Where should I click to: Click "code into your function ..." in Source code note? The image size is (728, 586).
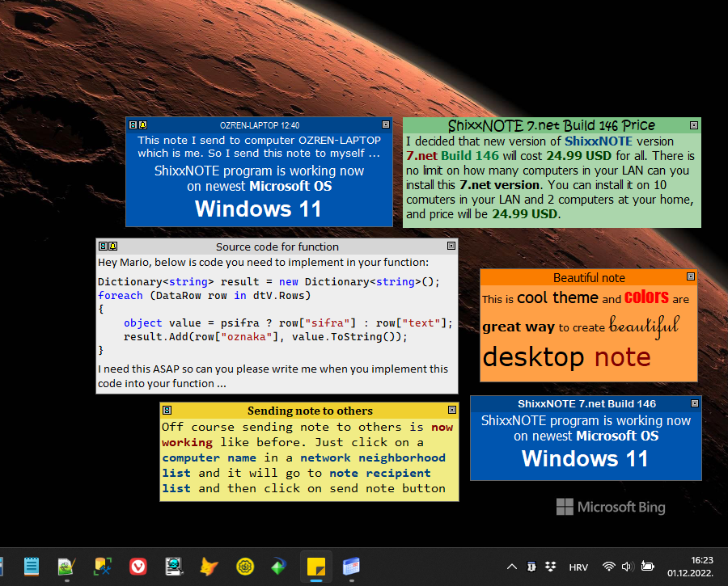[162, 384]
